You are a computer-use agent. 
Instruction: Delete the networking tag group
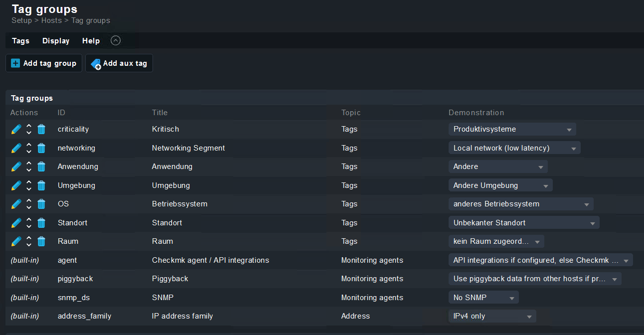coord(41,148)
